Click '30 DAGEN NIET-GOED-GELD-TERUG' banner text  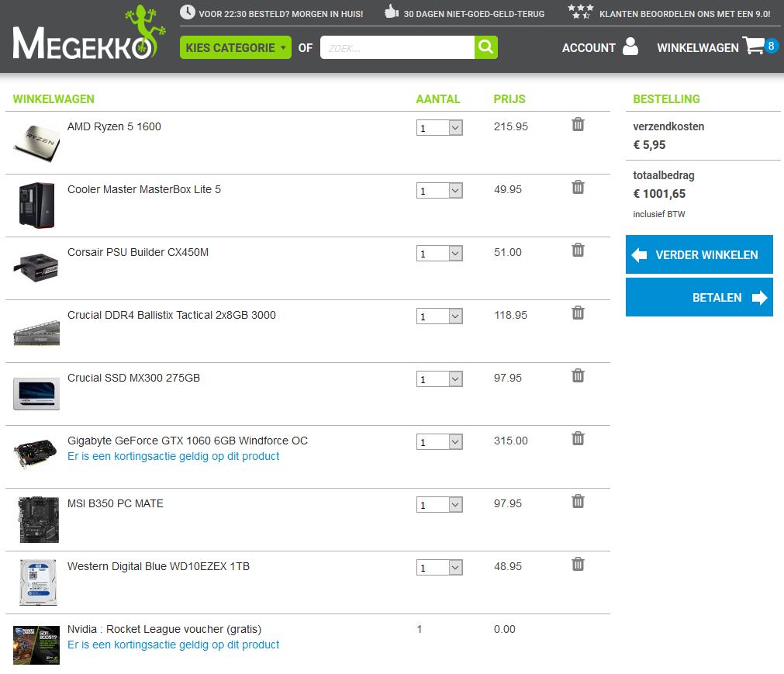tap(474, 14)
